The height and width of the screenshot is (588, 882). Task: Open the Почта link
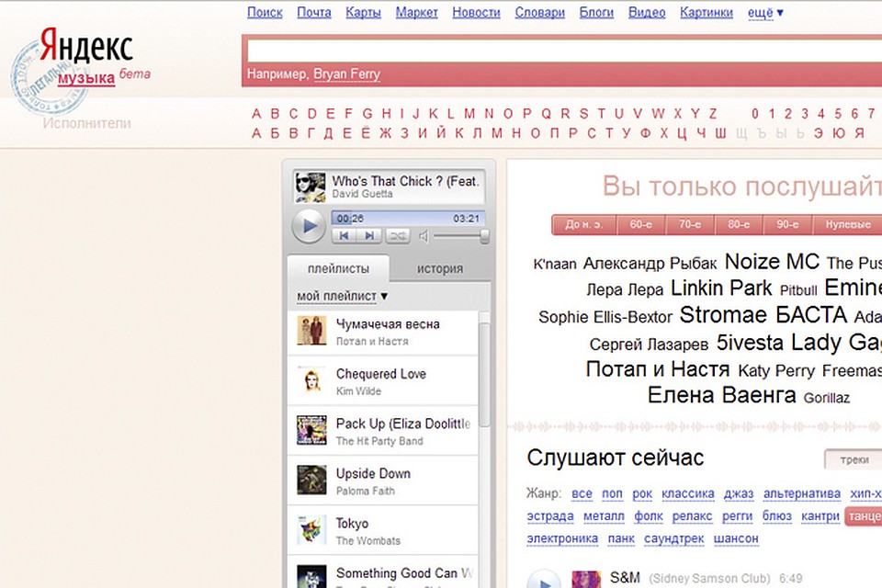[x=314, y=12]
